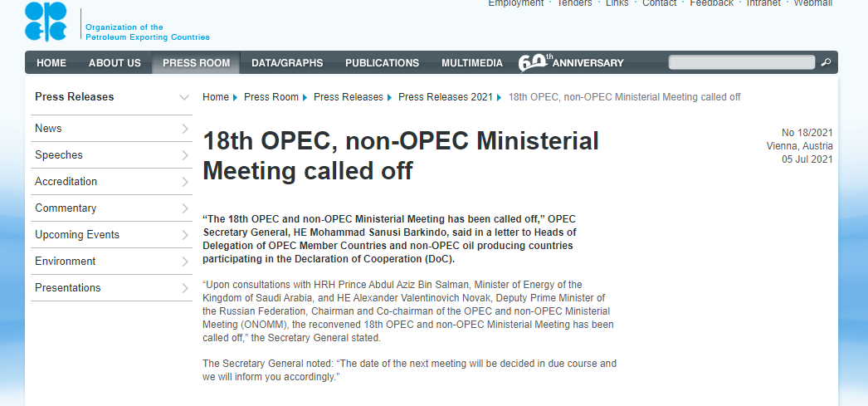868x406 pixels.
Task: Open the Contact link in header
Action: (659, 3)
